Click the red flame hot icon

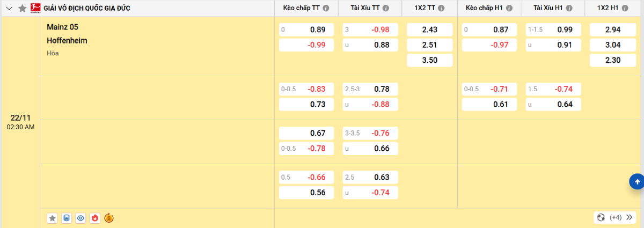tap(95, 218)
